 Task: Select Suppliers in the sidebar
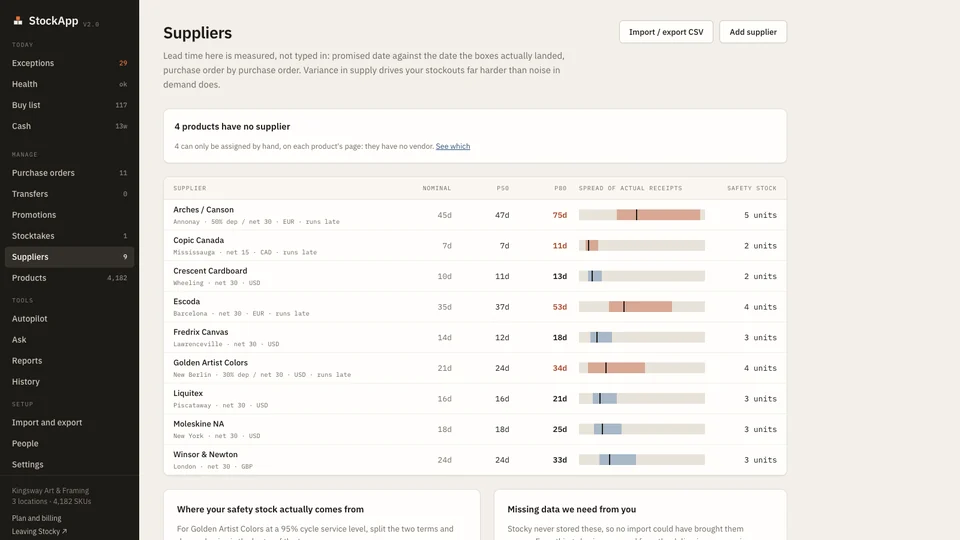tap(69, 257)
